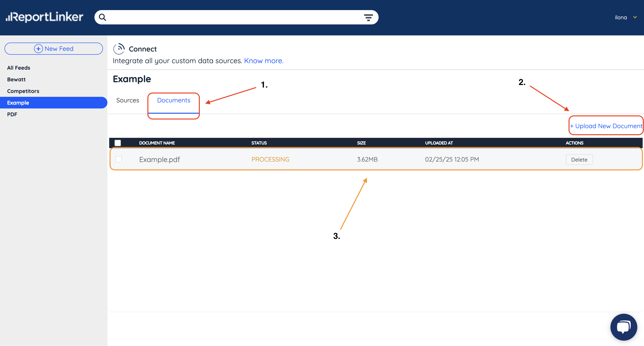Open the Know more link

click(x=264, y=61)
